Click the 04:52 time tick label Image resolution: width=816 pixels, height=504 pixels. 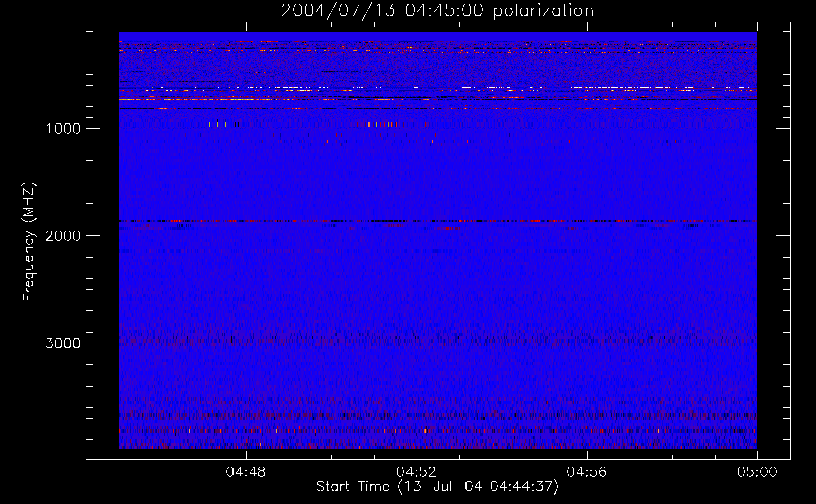pyautogui.click(x=417, y=472)
